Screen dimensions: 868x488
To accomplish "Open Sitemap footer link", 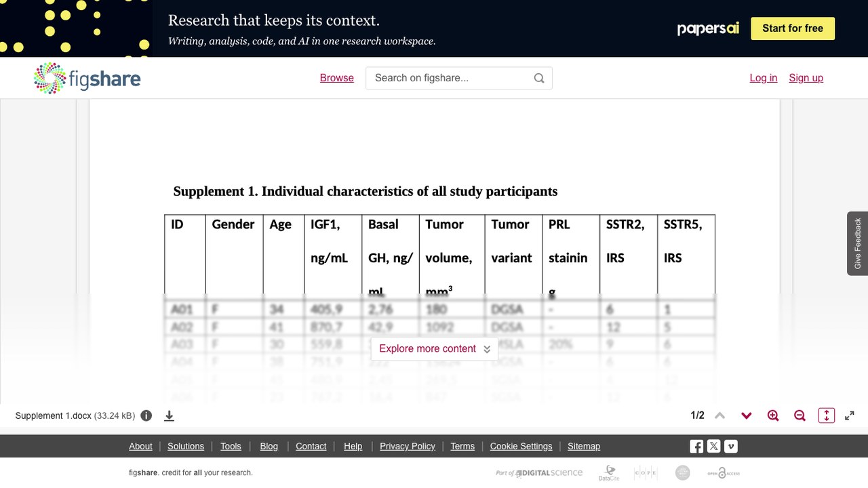I will [x=584, y=446].
